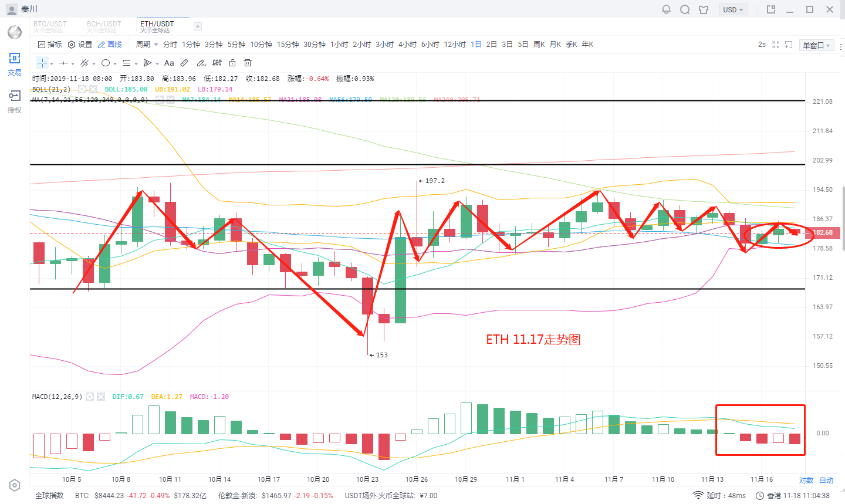
Task: Open the search magnifier in title bar
Action: click(685, 9)
